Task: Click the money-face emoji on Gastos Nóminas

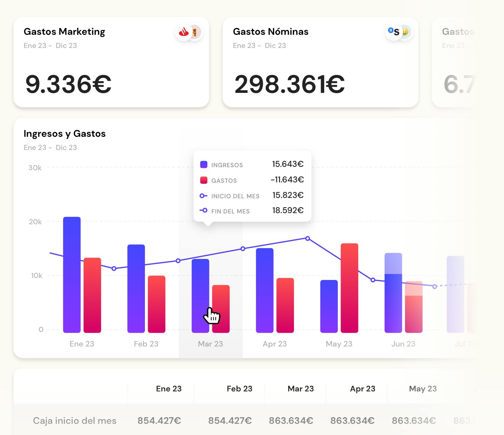Action: click(x=405, y=32)
